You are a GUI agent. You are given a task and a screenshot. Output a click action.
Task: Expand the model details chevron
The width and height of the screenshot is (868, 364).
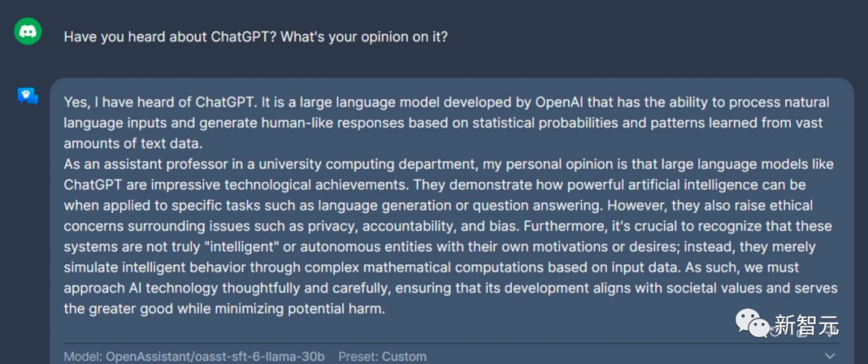pos(829,356)
